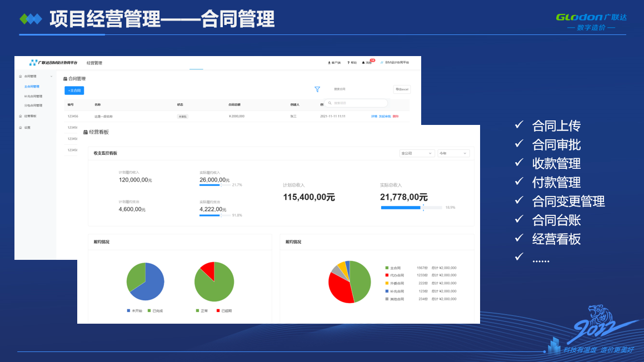Click the 广联达BIM设计协同平台 logo
The image size is (644, 362).
(x=54, y=63)
